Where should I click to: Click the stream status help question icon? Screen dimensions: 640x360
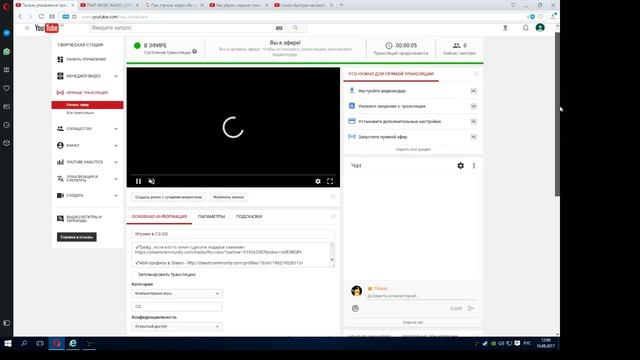[195, 51]
